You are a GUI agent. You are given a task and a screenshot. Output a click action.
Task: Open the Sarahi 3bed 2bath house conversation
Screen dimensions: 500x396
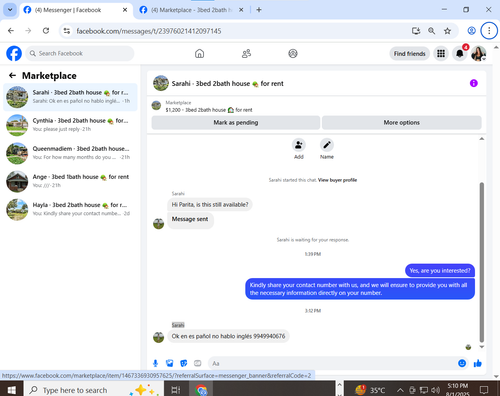pos(70,97)
